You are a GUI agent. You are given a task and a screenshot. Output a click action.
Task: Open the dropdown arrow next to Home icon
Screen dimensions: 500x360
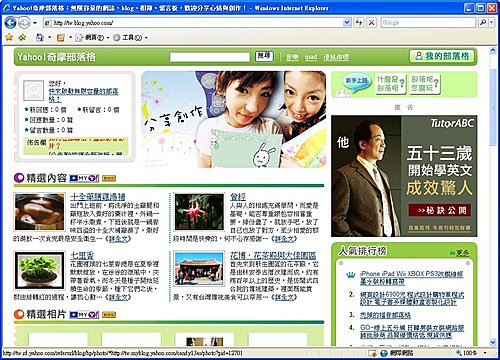tap(49, 37)
